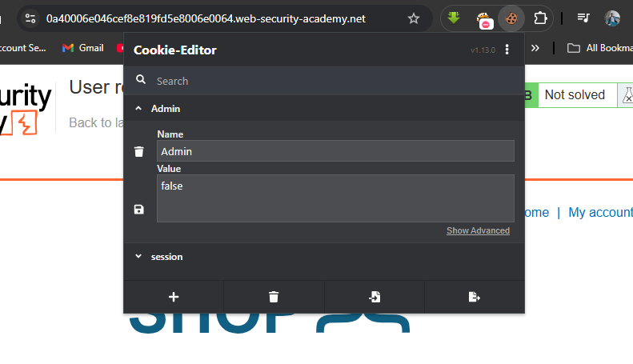Open the Import cookies icon

click(x=375, y=297)
